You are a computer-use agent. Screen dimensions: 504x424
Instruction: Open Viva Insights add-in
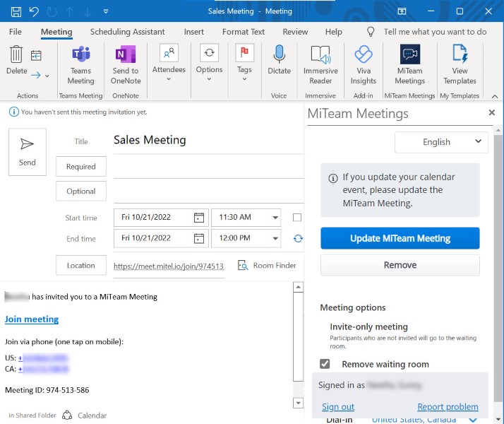(x=363, y=56)
